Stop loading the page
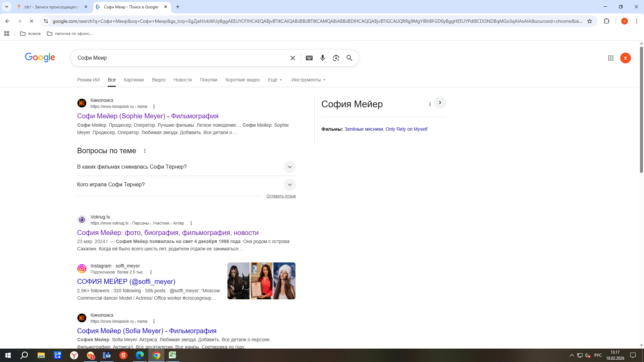 32,21
